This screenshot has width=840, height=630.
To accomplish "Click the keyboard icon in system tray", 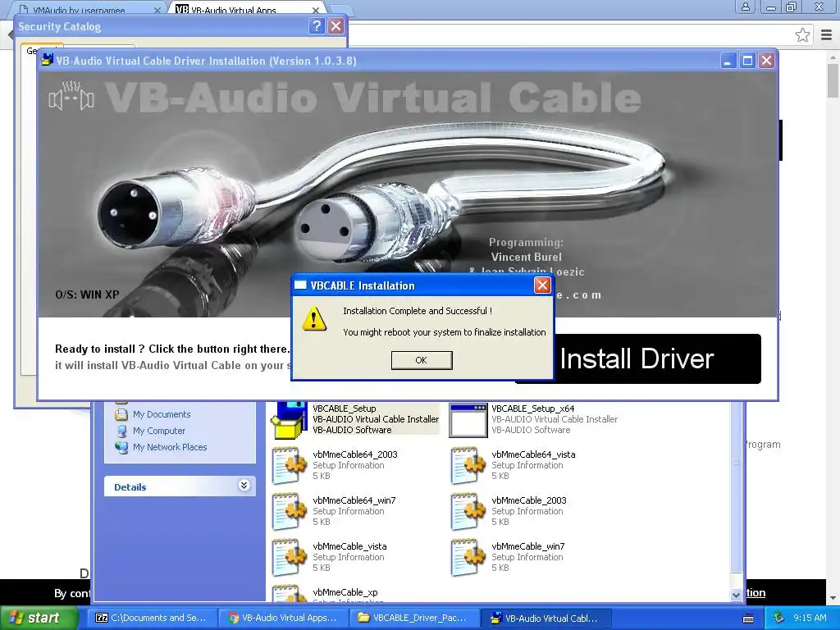I will click(x=748, y=619).
